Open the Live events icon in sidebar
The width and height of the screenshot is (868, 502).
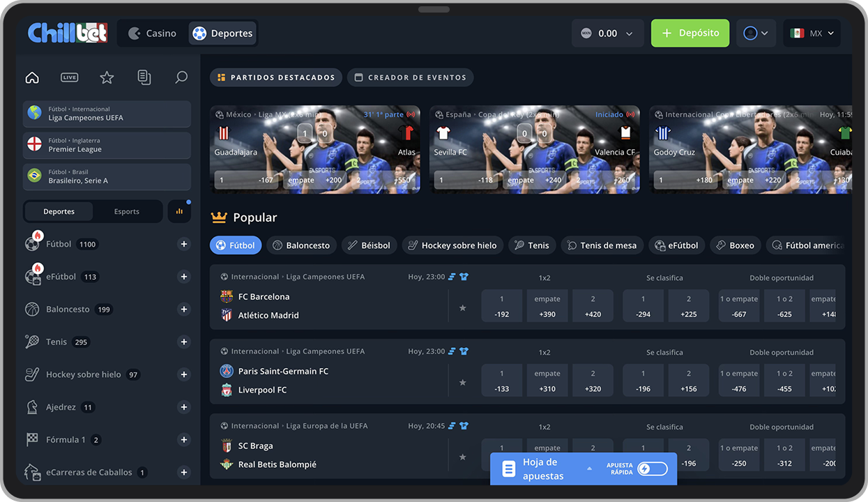(69, 77)
